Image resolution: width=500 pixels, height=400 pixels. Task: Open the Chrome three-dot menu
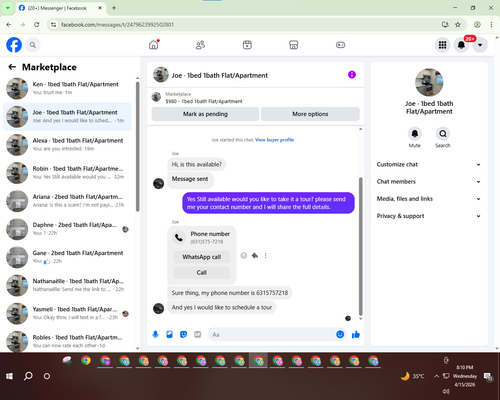click(491, 24)
